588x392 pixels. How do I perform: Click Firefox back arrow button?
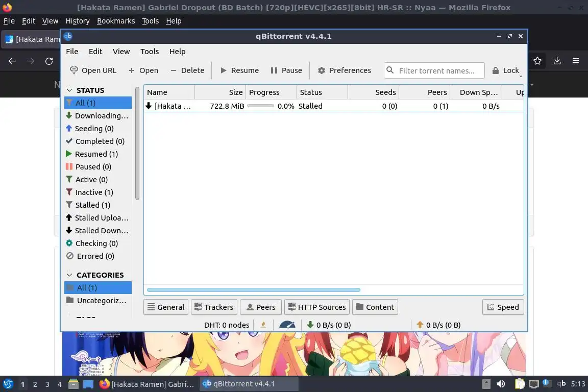(x=12, y=61)
